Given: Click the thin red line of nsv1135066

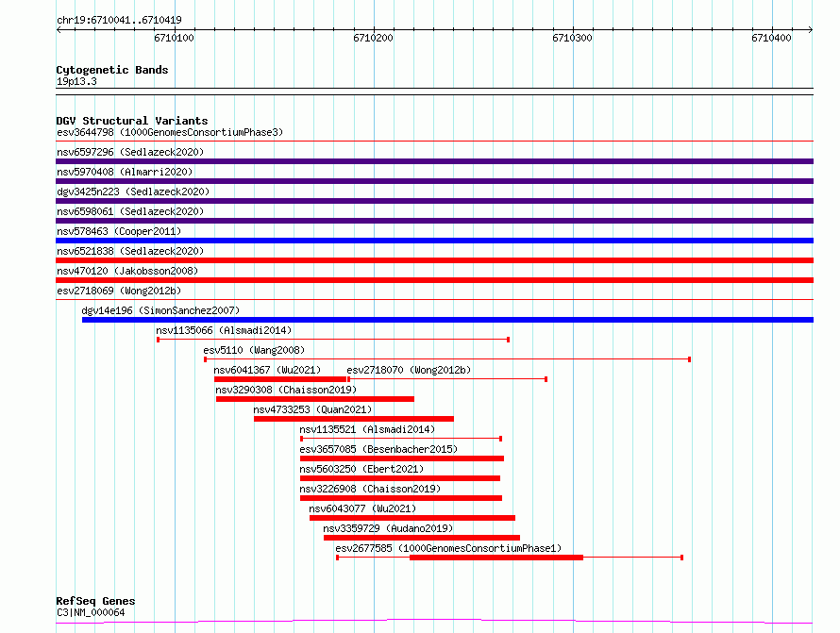Looking at the screenshot, I should pyautogui.click(x=332, y=340).
